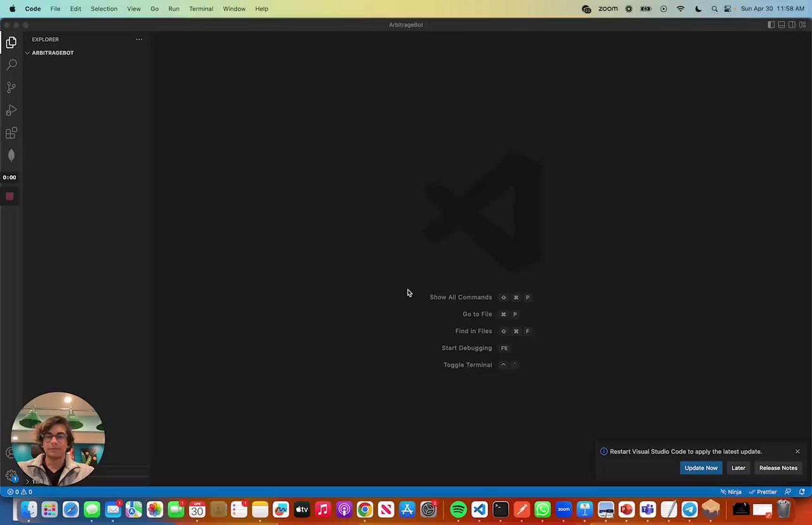
Task: Open the Selection menu
Action: (104, 9)
